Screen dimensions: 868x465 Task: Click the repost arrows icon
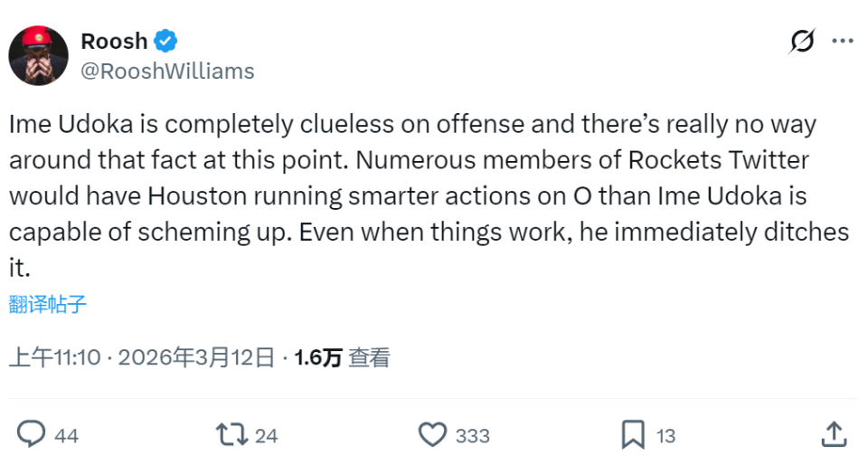(x=233, y=435)
